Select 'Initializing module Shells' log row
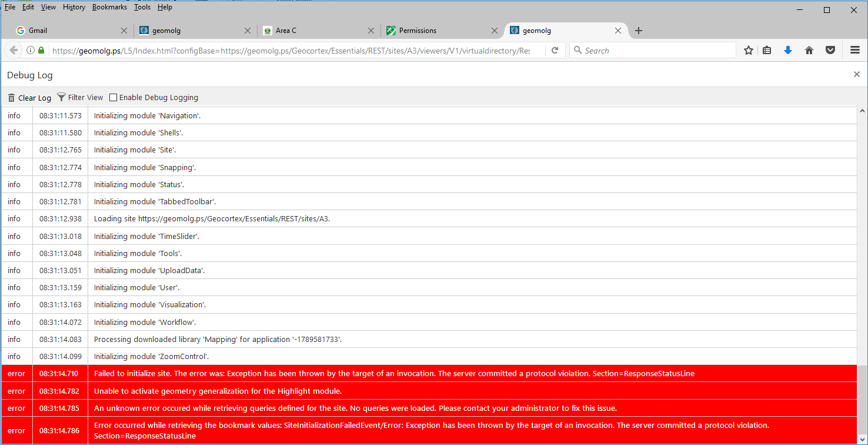This screenshot has height=445, width=868. pos(429,132)
